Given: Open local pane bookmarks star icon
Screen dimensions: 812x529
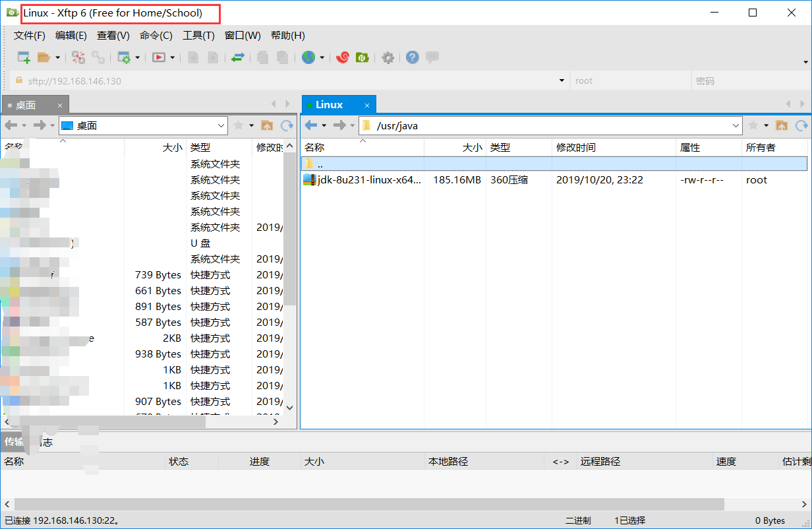Looking at the screenshot, I should click(239, 125).
